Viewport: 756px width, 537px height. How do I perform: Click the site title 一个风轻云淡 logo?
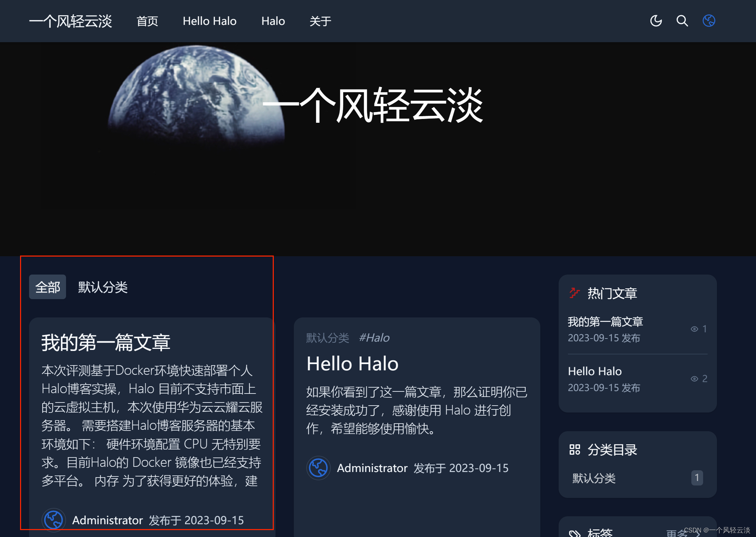(x=71, y=21)
